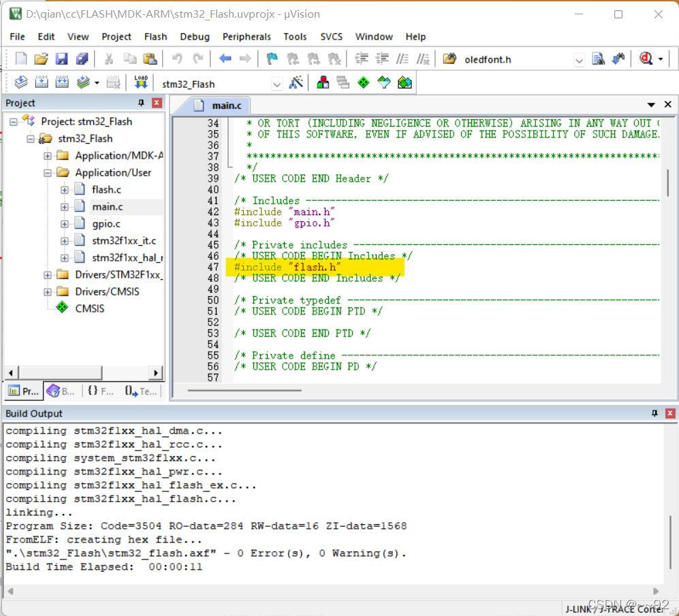Switch to the Books panel tab
The width and height of the screenshot is (679, 616).
pos(61,391)
